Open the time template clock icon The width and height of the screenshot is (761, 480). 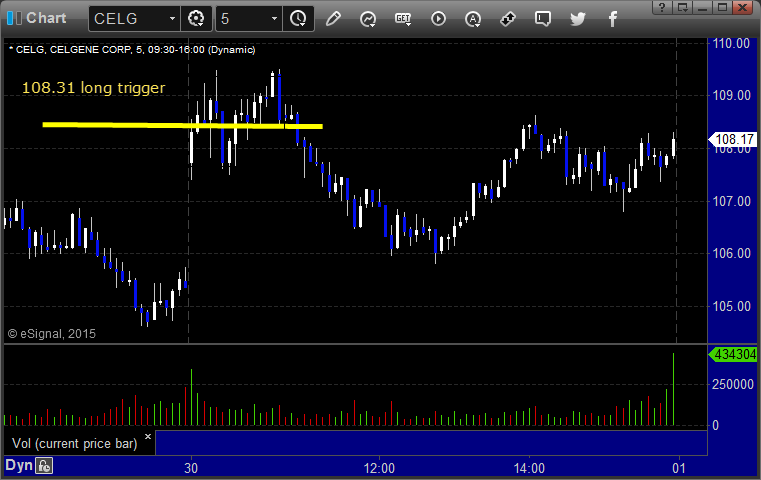point(298,19)
